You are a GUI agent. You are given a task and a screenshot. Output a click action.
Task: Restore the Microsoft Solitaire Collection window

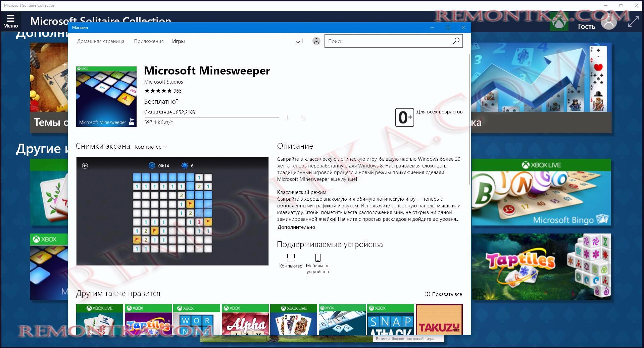coord(621,5)
